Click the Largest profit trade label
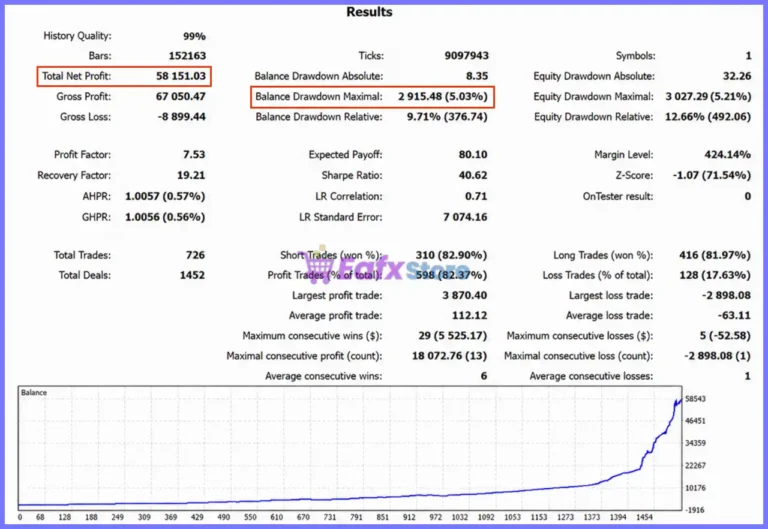The width and height of the screenshot is (768, 529). 337,295
